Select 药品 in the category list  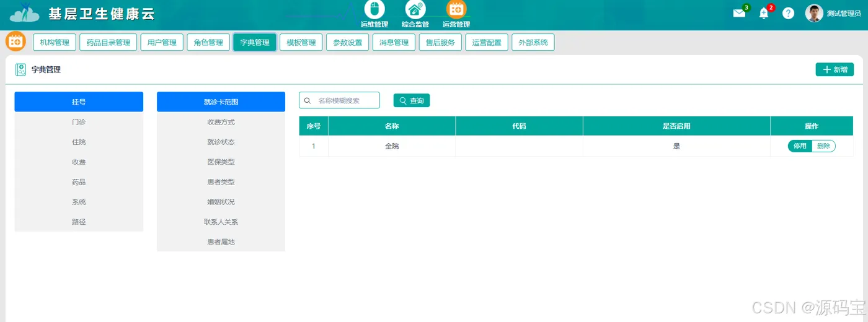pyautogui.click(x=79, y=182)
